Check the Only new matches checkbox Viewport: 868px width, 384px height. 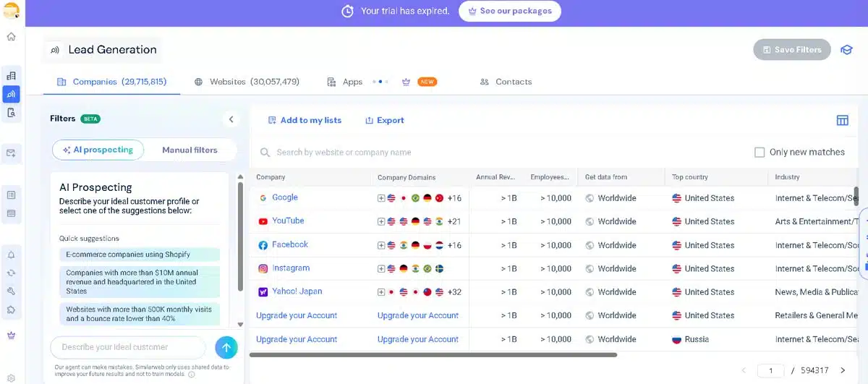coord(759,153)
